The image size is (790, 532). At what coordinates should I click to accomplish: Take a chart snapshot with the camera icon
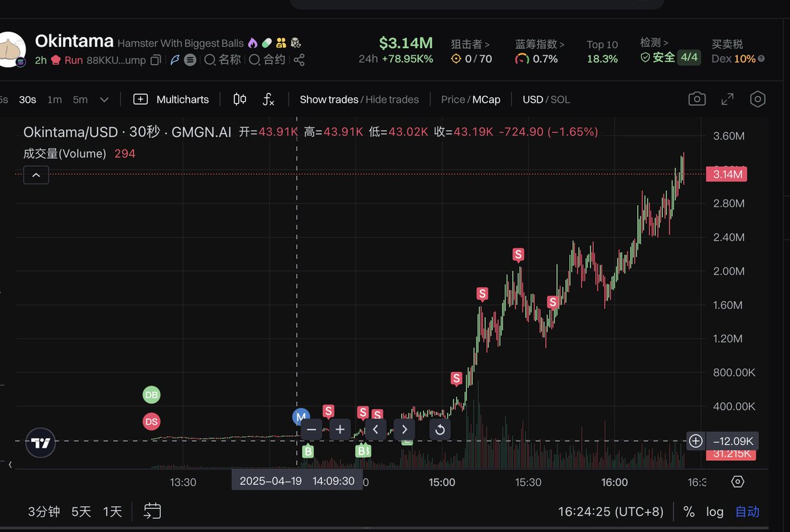[697, 99]
